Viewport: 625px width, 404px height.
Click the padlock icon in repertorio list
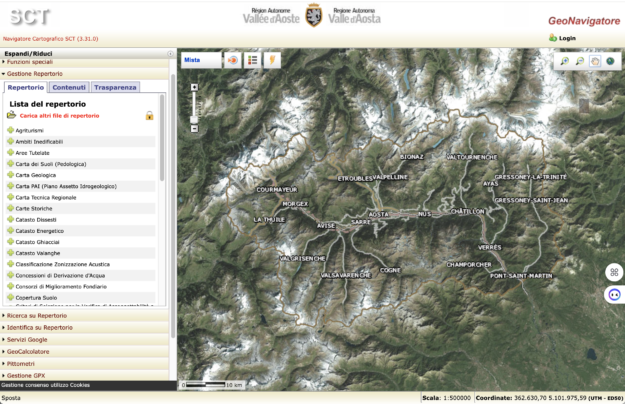pyautogui.click(x=149, y=116)
